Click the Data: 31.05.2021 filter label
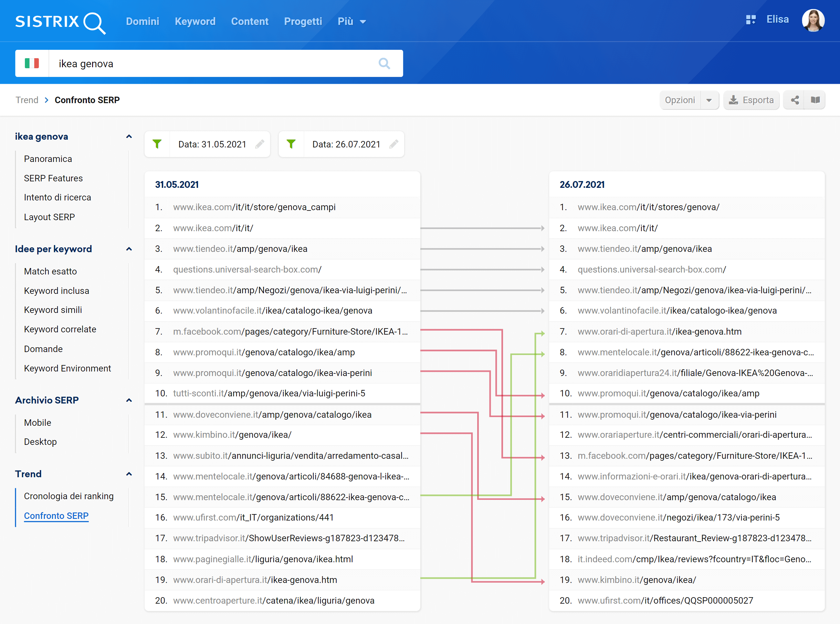 pos(212,144)
